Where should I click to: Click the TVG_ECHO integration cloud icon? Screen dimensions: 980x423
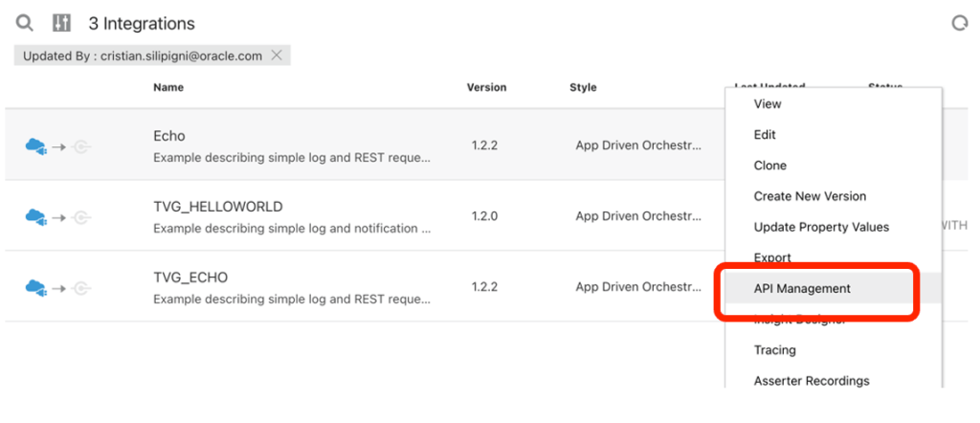coord(35,287)
